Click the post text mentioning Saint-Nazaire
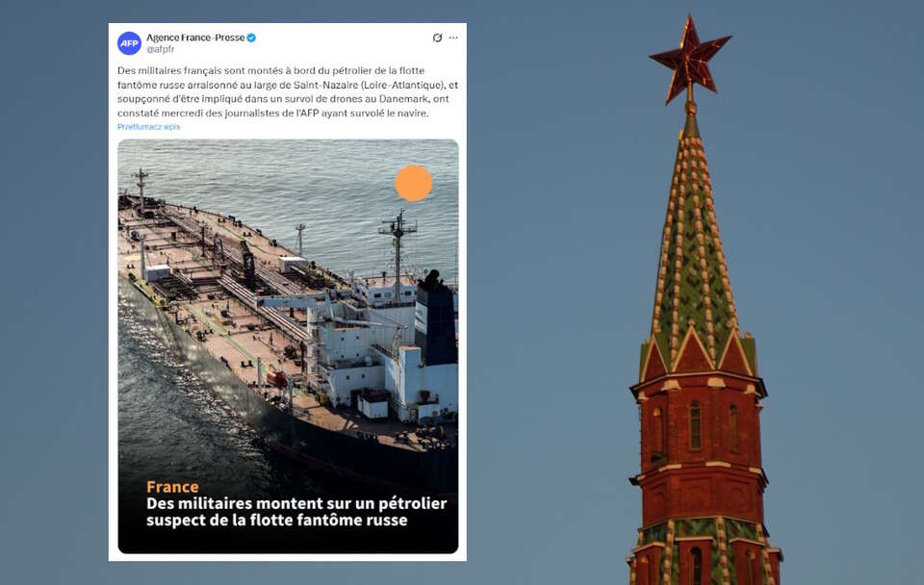The image size is (924, 585). [288, 92]
